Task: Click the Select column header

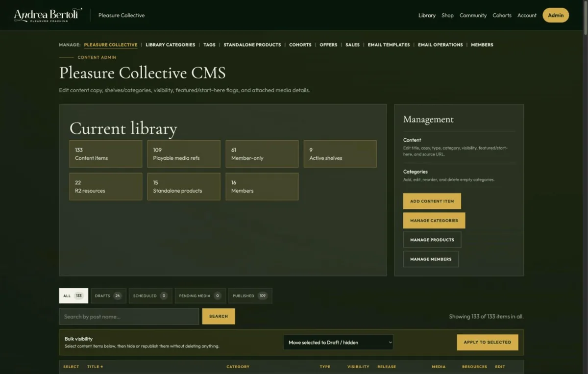Action: [x=71, y=367]
